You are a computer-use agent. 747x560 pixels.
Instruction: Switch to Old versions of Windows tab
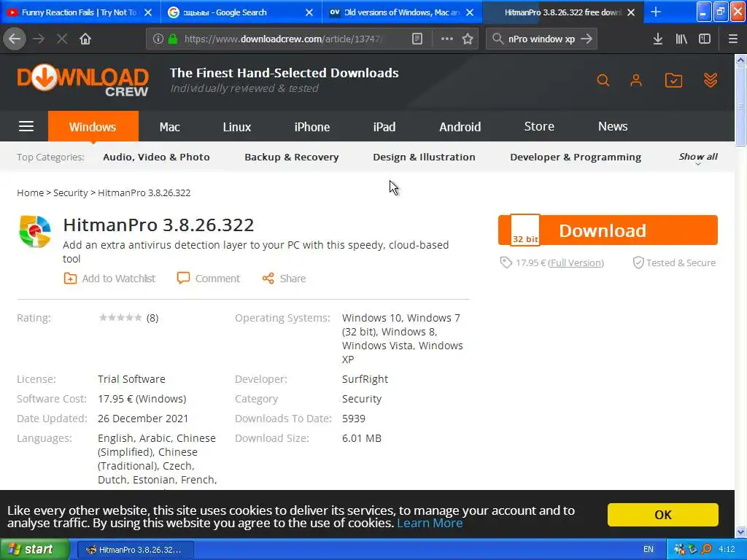tap(402, 12)
